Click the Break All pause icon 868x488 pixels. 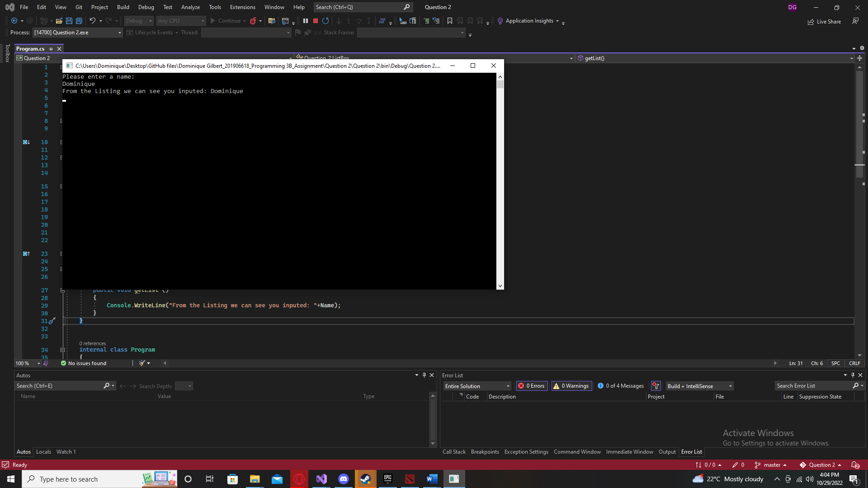pyautogui.click(x=306, y=21)
